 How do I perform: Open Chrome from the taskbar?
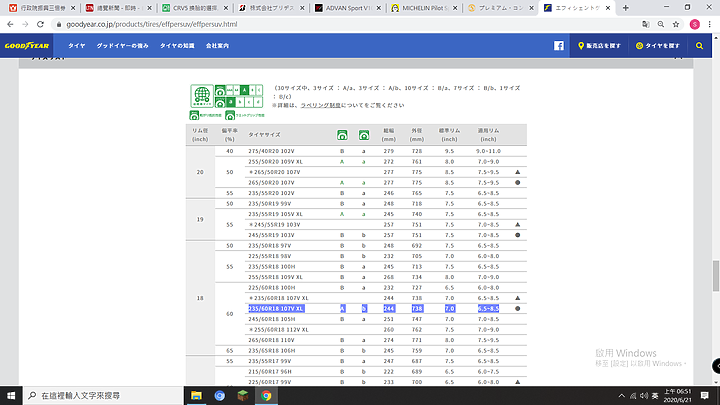(x=266, y=395)
